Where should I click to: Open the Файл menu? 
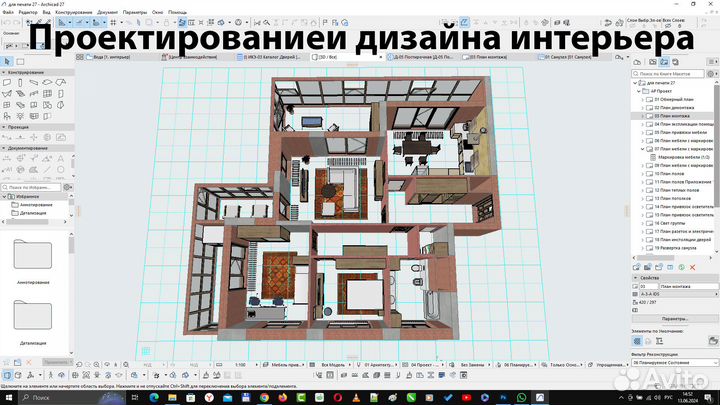(8, 12)
